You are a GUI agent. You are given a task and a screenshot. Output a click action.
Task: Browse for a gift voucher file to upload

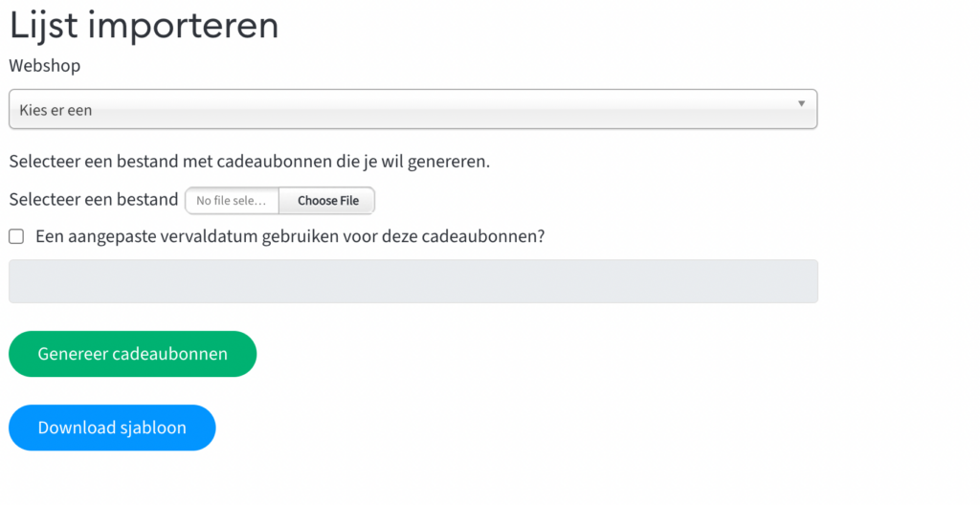point(327,201)
